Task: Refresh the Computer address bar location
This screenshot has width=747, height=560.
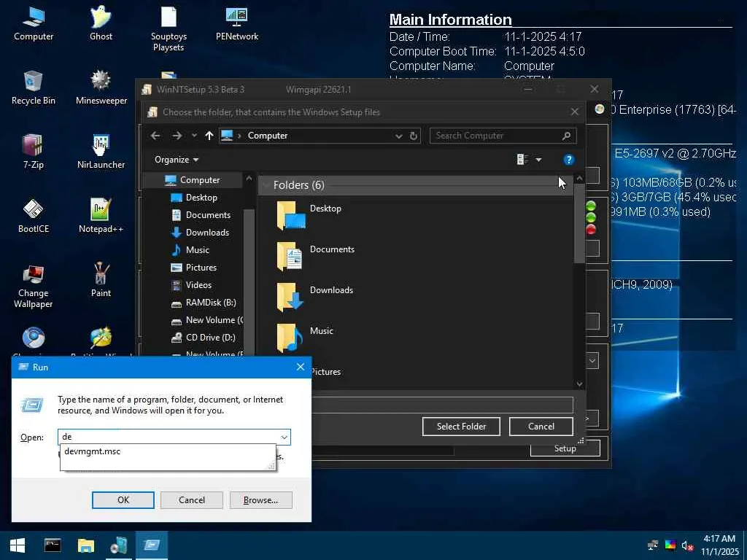Action: [x=414, y=136]
